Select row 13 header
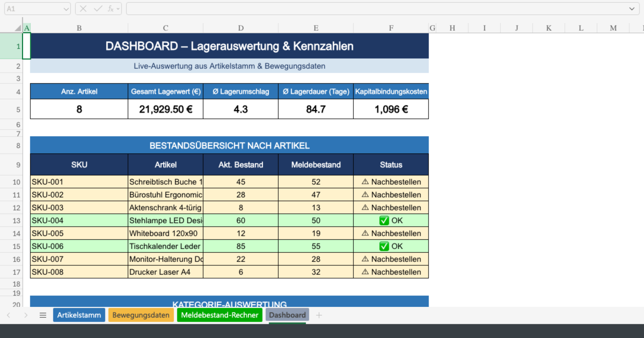Screen dimensions: 644x338 click(x=11, y=221)
